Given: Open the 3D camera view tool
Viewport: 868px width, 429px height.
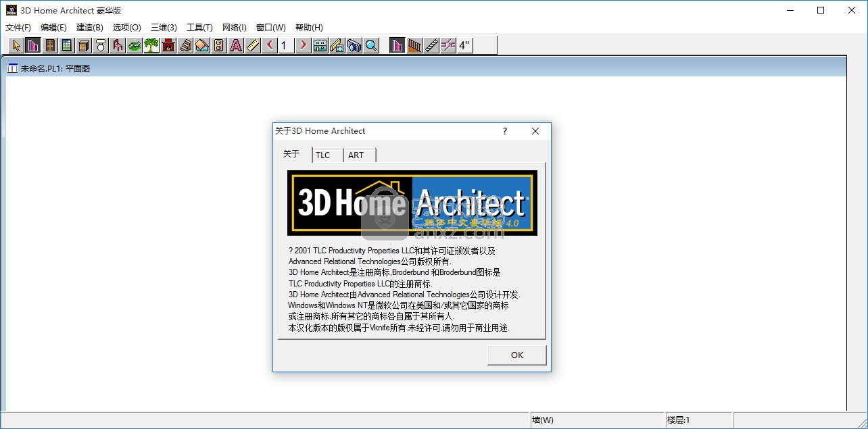Looking at the screenshot, I should point(354,45).
